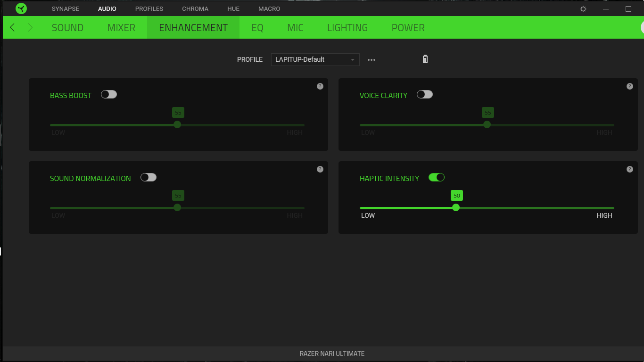The height and width of the screenshot is (362, 644).
Task: Click the battery status icon
Action: (425, 59)
